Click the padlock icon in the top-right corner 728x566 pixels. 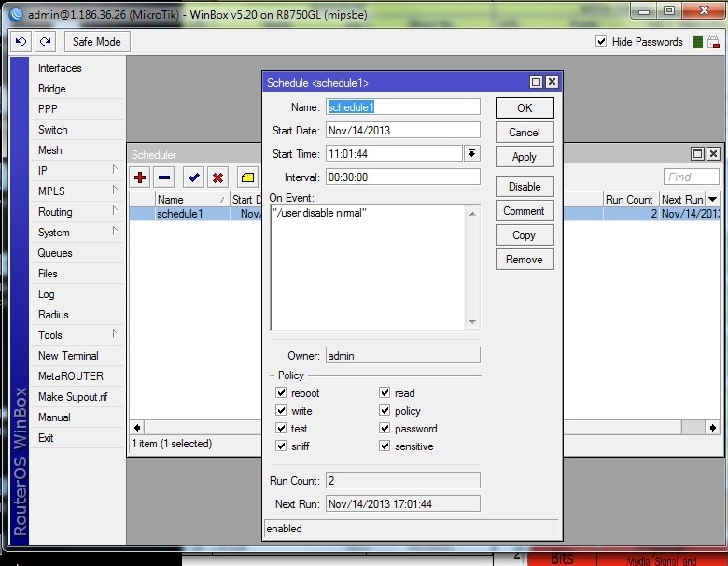714,42
